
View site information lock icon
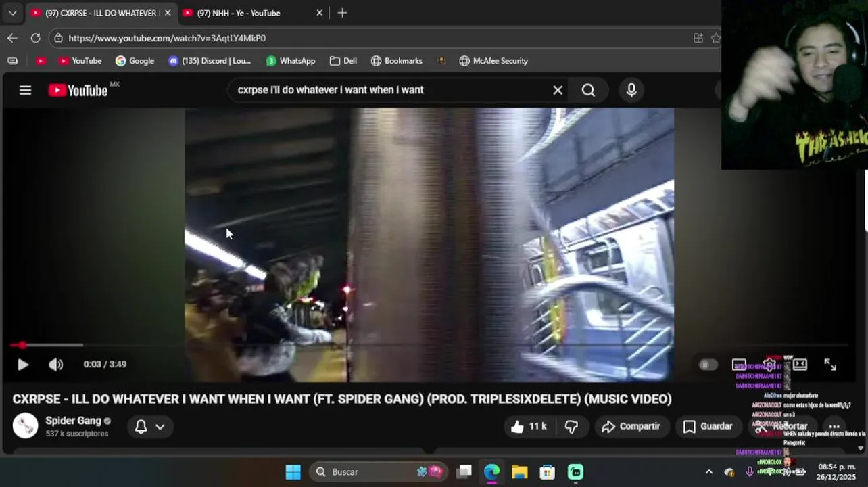[x=59, y=38]
